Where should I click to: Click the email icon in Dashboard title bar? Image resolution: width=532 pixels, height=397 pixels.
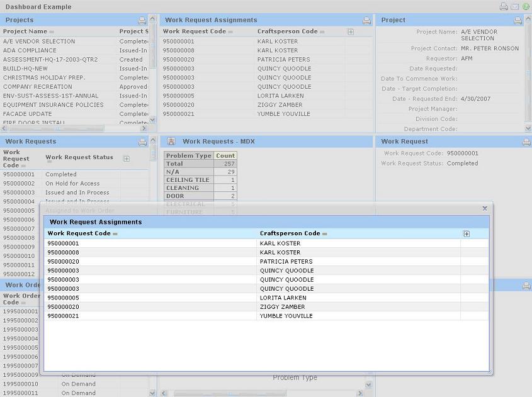click(x=514, y=7)
